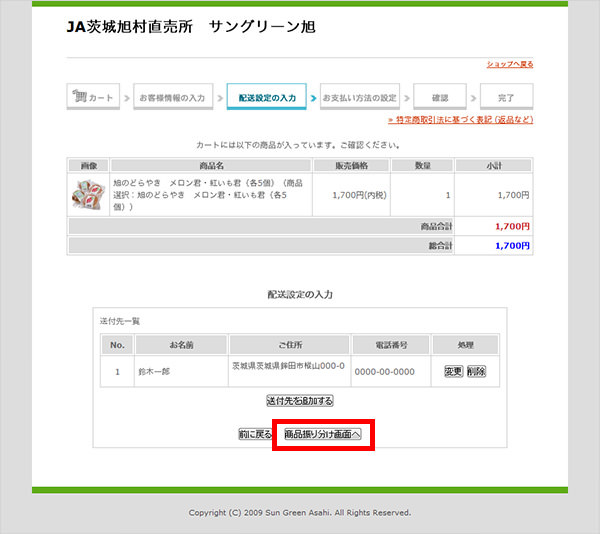
Task: Click the dorayaki product thumbnail image
Action: [x=88, y=195]
